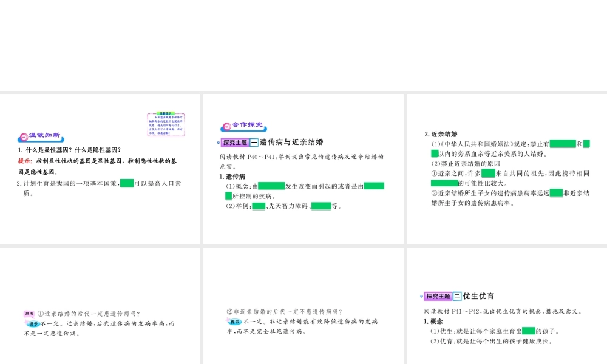607x364 pixels.
Task: Reveal green blank after 计划生育是我国的一项基本国策
Action: tap(127, 183)
